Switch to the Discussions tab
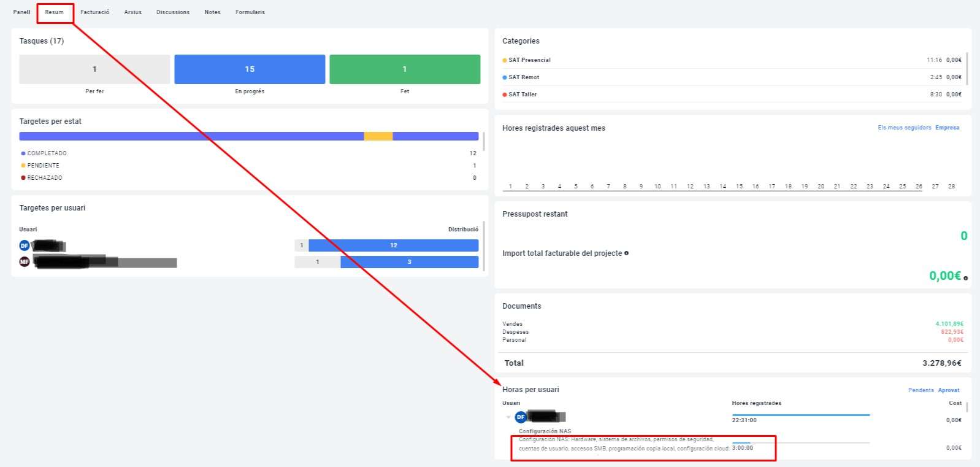This screenshot has width=980, height=467. (173, 12)
